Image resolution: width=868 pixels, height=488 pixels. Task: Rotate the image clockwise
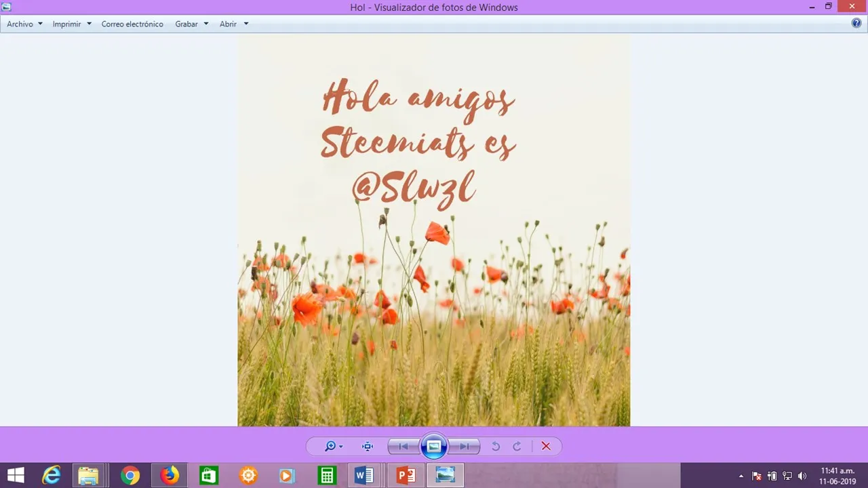tap(517, 446)
